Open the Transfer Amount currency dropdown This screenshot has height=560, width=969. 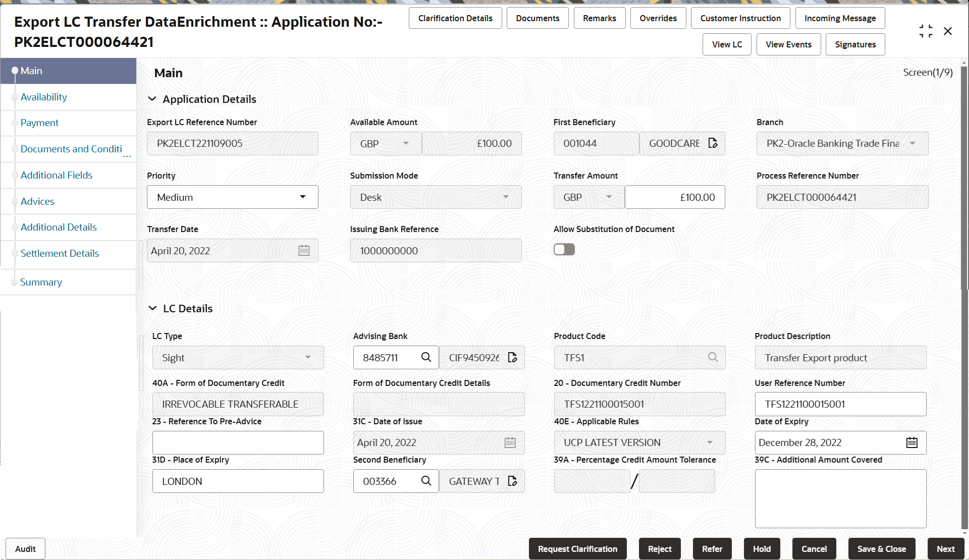[609, 197]
